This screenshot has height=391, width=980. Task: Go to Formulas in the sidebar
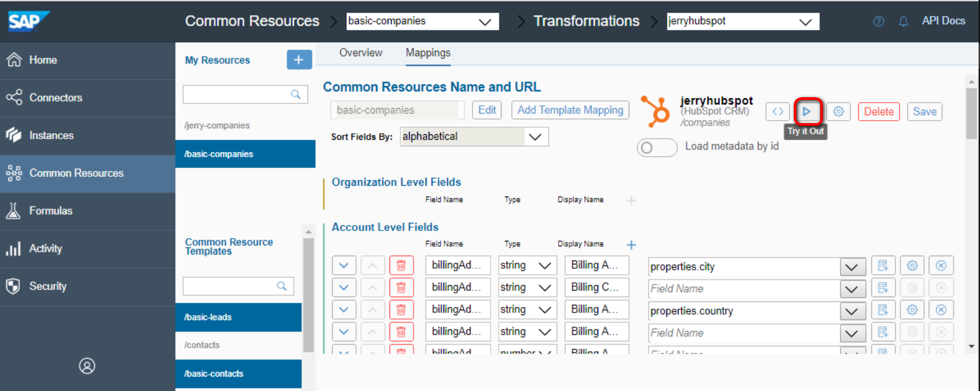[51, 211]
